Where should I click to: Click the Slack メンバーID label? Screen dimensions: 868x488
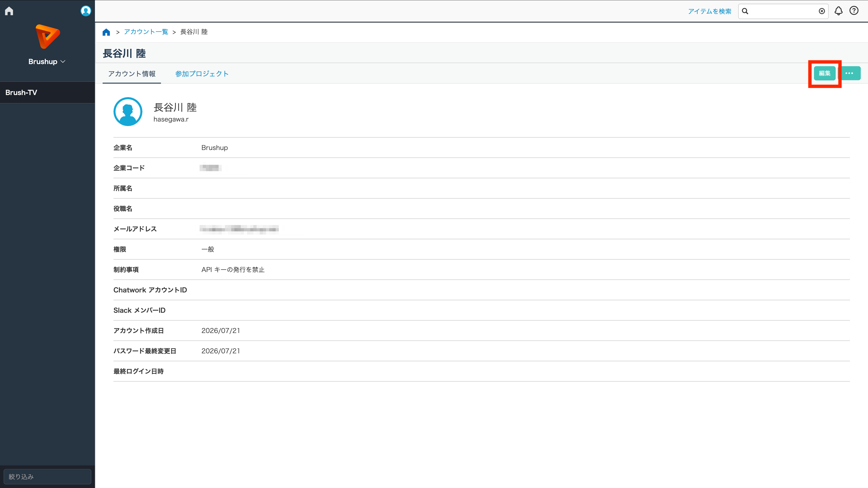point(139,310)
